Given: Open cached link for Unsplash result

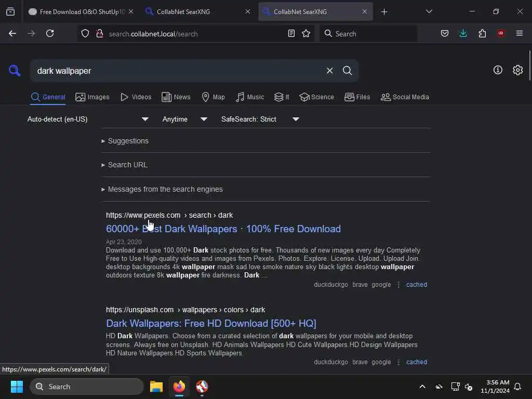Looking at the screenshot, I should 417,362.
